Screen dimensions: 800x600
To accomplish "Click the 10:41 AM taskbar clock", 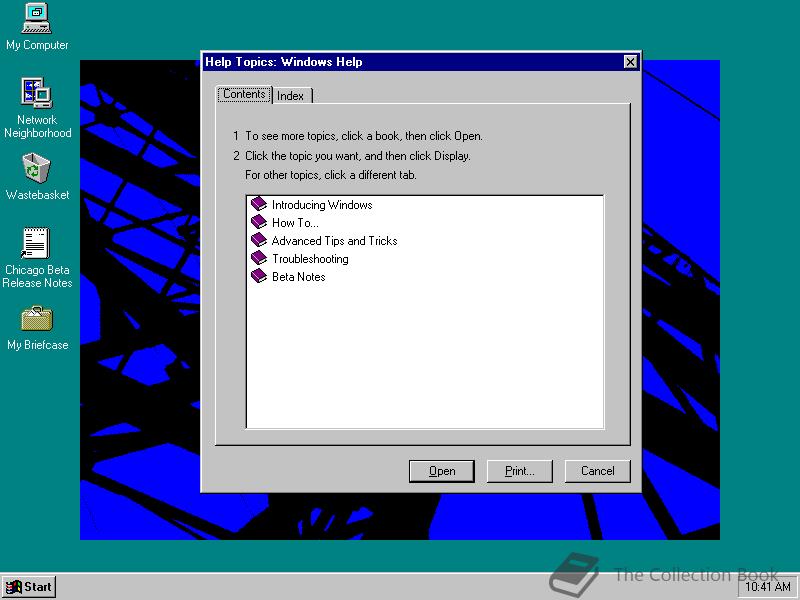I will [767, 587].
